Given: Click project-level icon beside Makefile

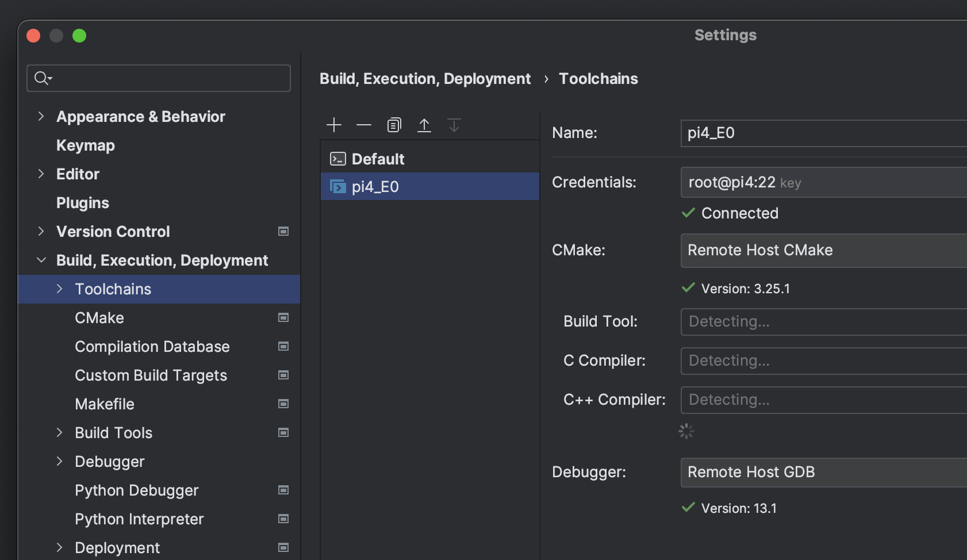Looking at the screenshot, I should point(283,404).
